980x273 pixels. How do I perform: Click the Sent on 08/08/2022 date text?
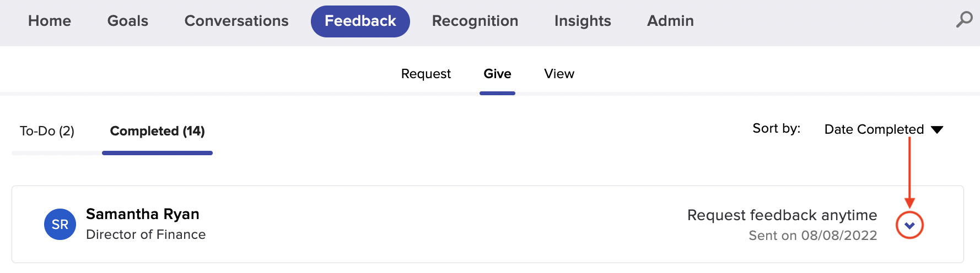[812, 236]
